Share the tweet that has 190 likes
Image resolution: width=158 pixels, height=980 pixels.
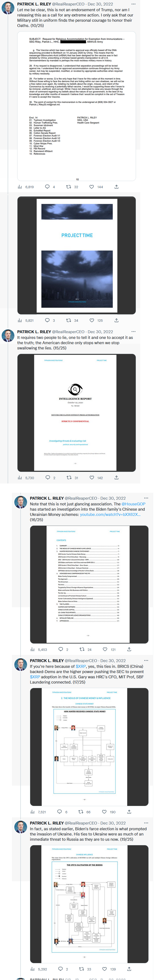[x=129, y=812]
